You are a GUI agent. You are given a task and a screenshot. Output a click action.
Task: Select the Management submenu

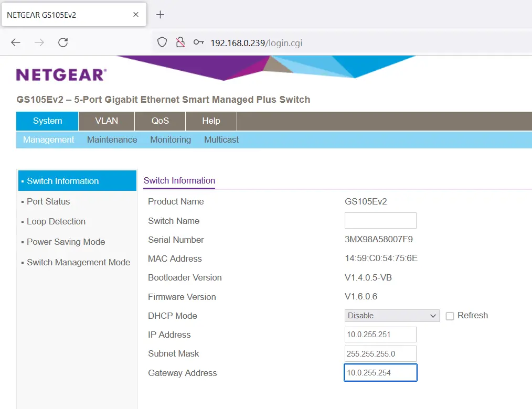pos(48,139)
